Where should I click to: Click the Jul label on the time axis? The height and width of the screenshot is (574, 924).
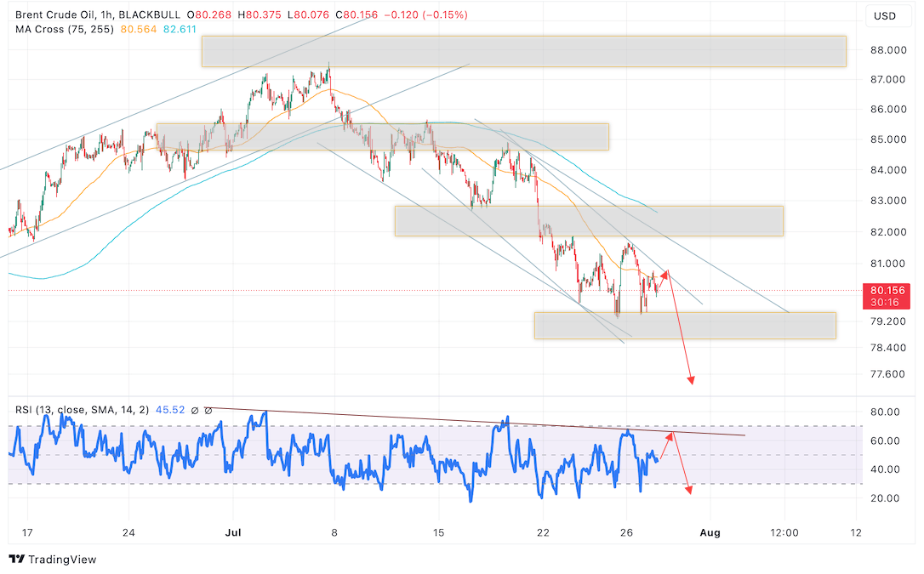pos(231,533)
